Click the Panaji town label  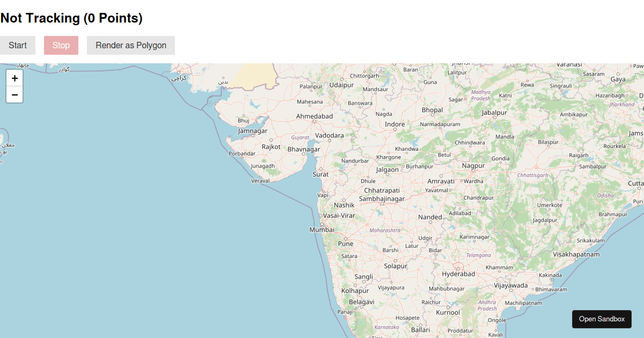click(345, 312)
